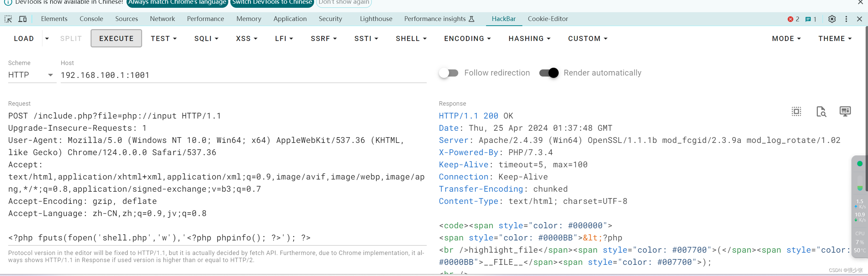The height and width of the screenshot is (276, 868).
Task: Switch to the Application tab
Action: pos(290,19)
